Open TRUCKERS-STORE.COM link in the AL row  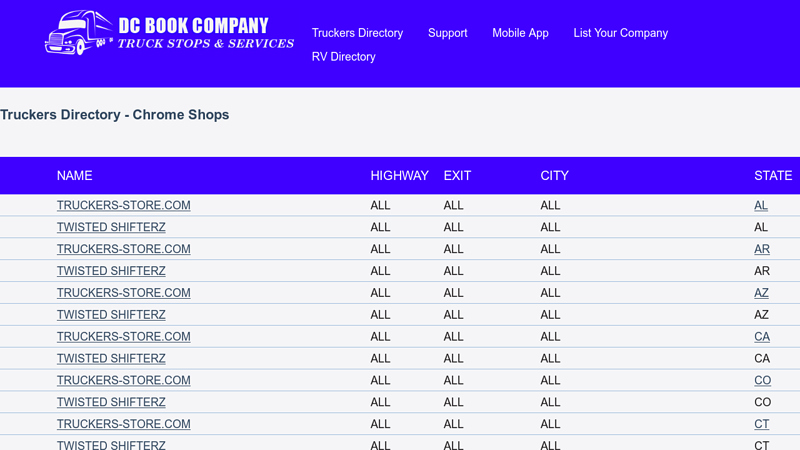pyautogui.click(x=123, y=205)
